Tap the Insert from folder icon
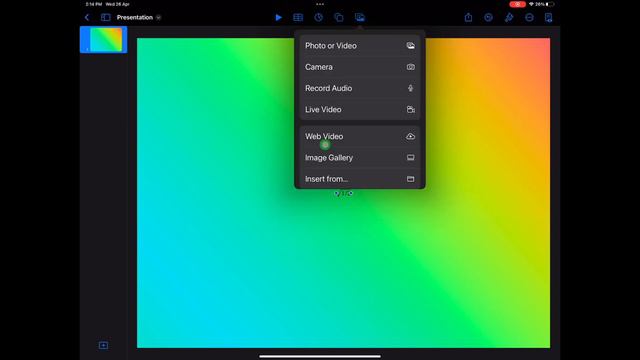Viewport: 640px width, 360px height. (411, 179)
